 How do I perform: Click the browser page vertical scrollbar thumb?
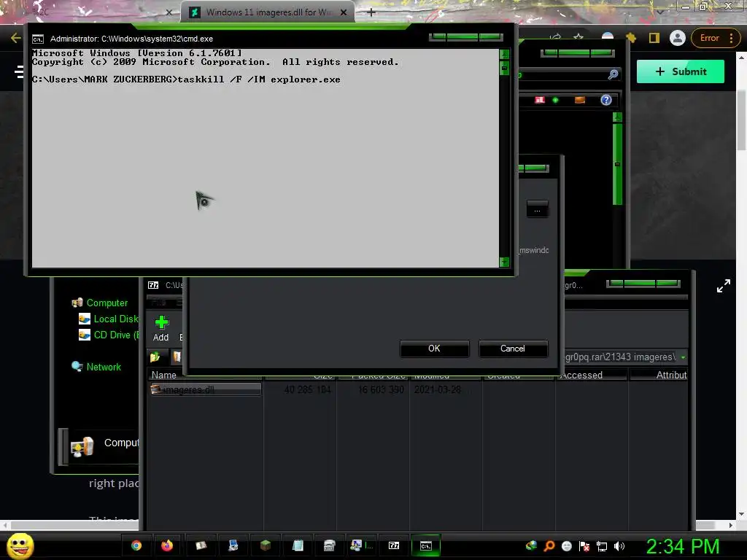tap(741, 119)
